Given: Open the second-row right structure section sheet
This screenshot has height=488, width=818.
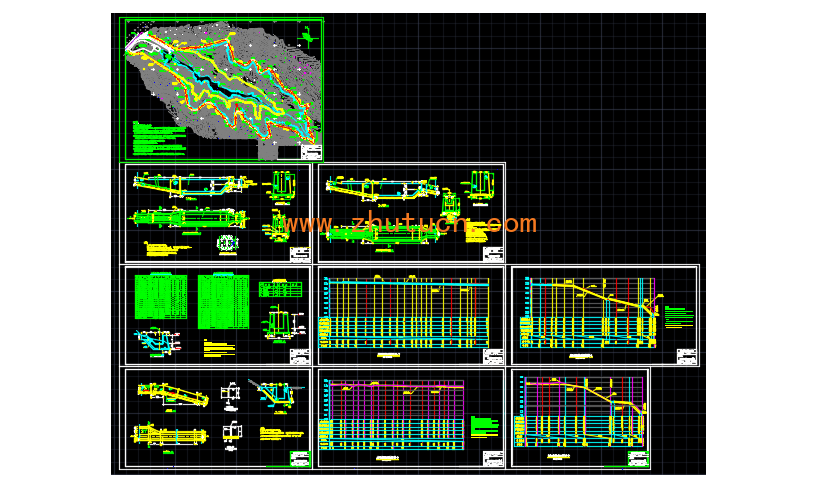Looking at the screenshot, I should tap(410, 213).
